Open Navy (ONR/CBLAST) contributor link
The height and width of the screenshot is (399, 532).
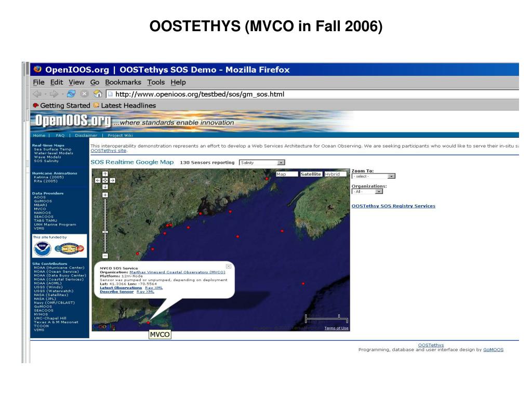click(x=54, y=303)
